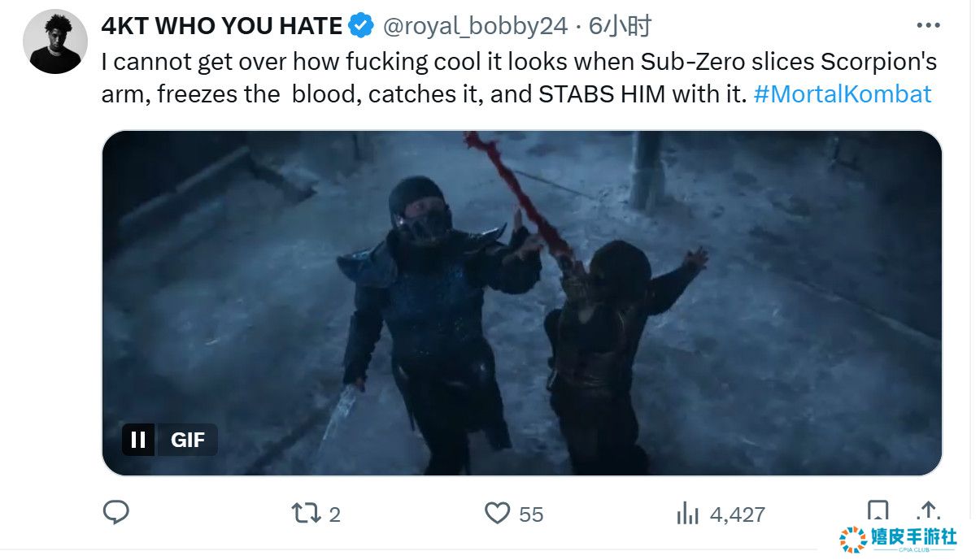Click the like count of 55
The image size is (980, 560).
click(x=530, y=514)
